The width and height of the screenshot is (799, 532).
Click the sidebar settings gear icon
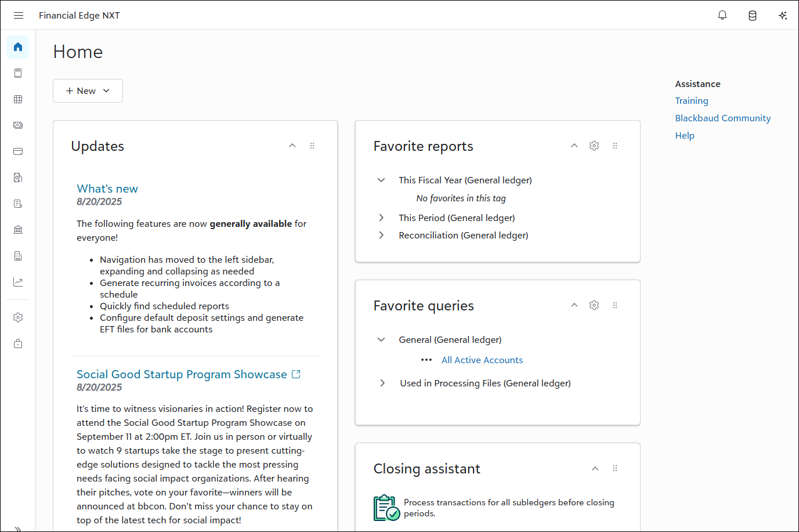(18, 317)
